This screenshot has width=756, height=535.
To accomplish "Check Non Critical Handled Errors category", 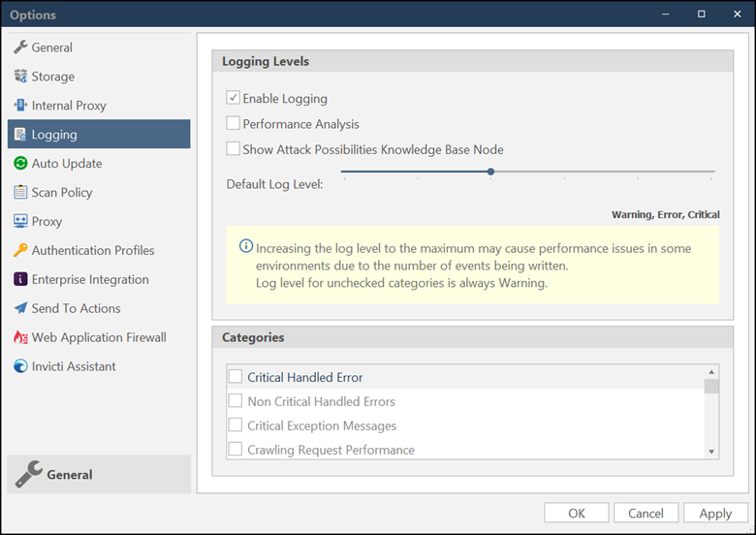I will tap(236, 400).
